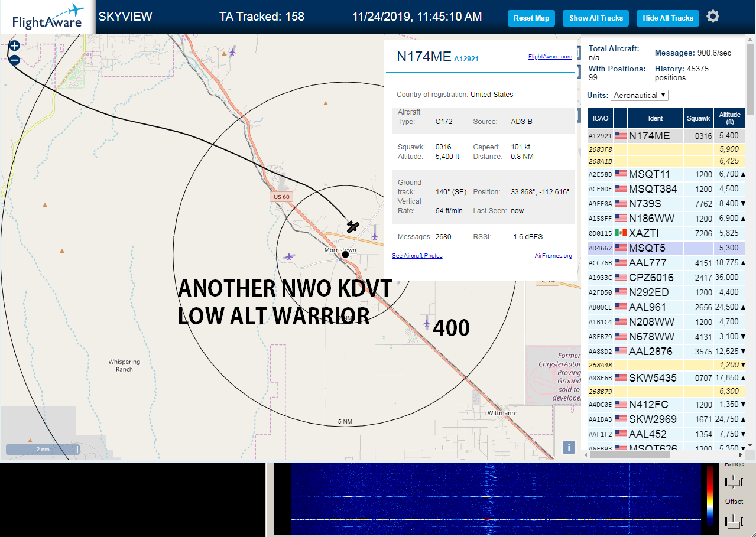The image size is (756, 537).
Task: Click Show All Tracks
Action: 596,18
